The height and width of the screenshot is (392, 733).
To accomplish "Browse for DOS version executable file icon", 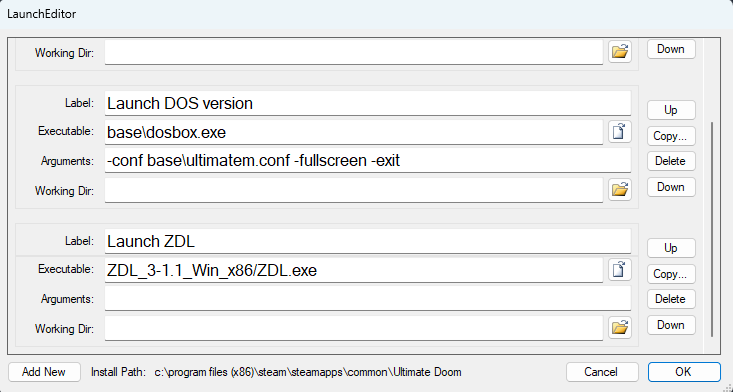I will tap(620, 132).
